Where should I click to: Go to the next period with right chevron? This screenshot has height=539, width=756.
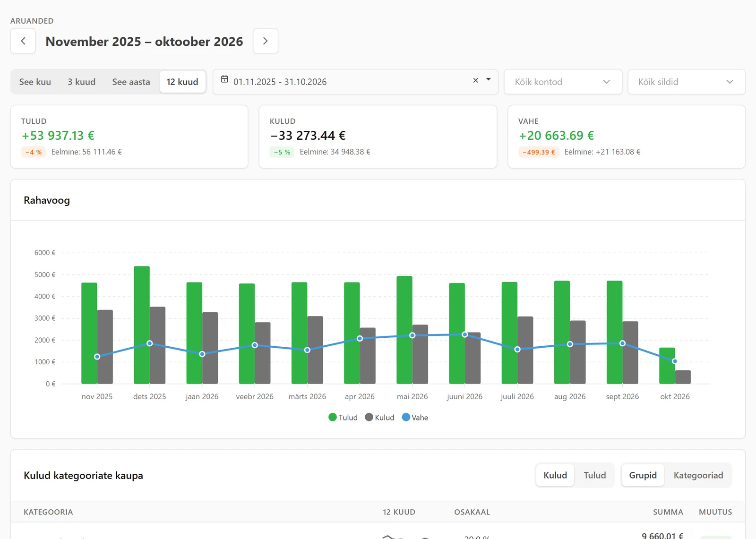tap(266, 41)
